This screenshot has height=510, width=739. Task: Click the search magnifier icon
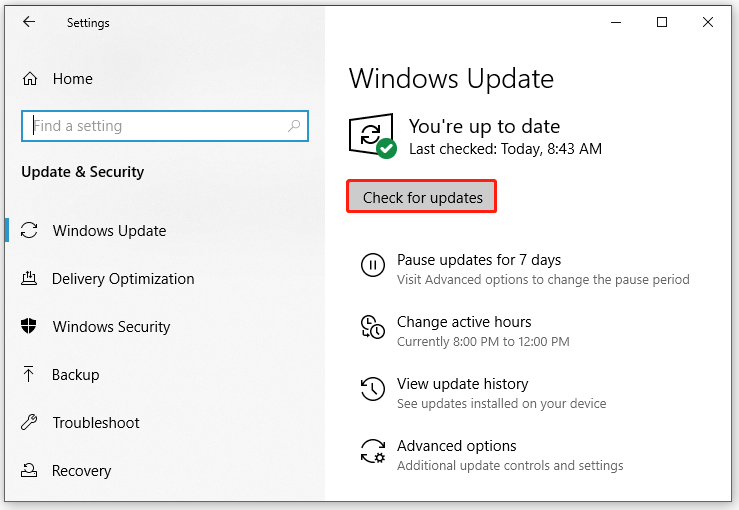point(294,126)
